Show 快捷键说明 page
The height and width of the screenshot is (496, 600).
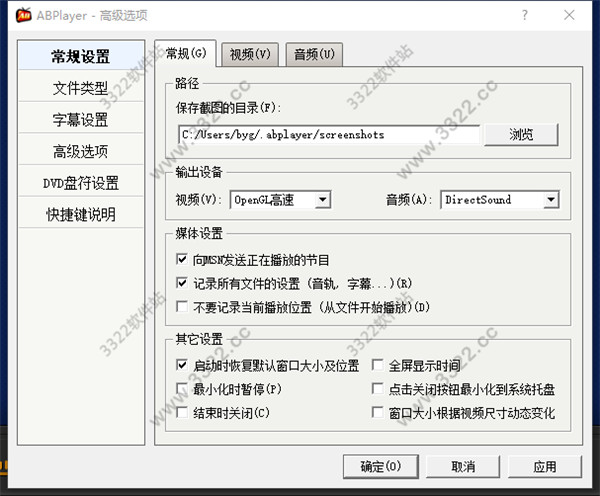click(x=81, y=215)
